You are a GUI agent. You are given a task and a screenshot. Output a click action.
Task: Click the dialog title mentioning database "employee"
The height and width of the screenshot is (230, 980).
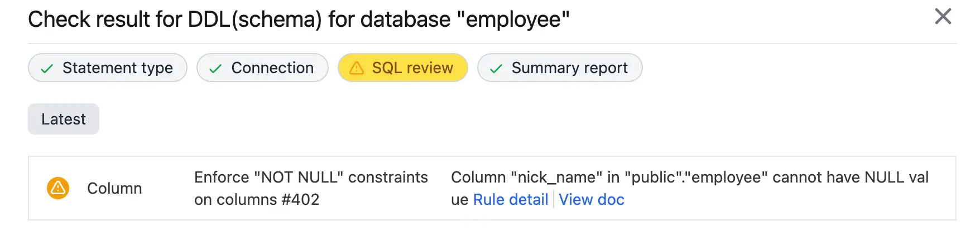click(x=299, y=20)
